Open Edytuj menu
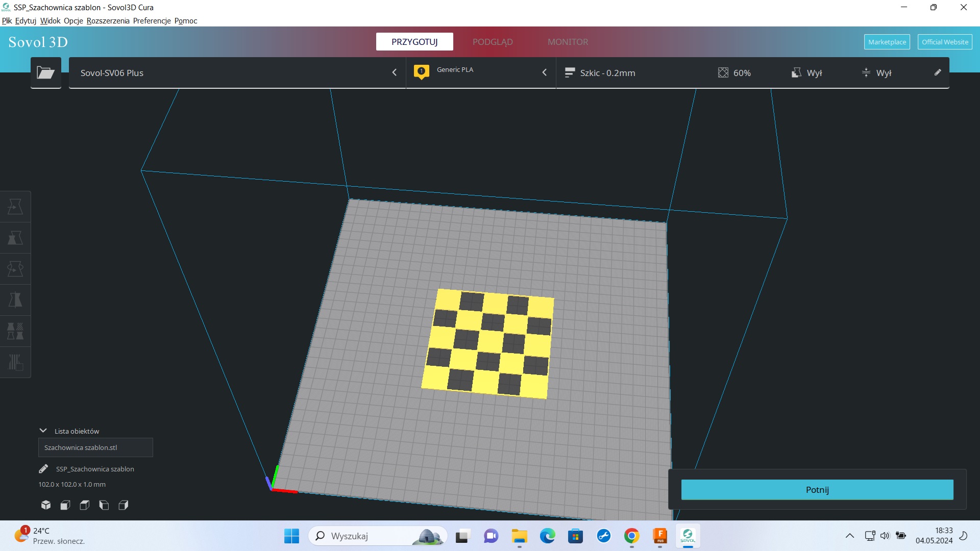The height and width of the screenshot is (551, 980). (26, 21)
